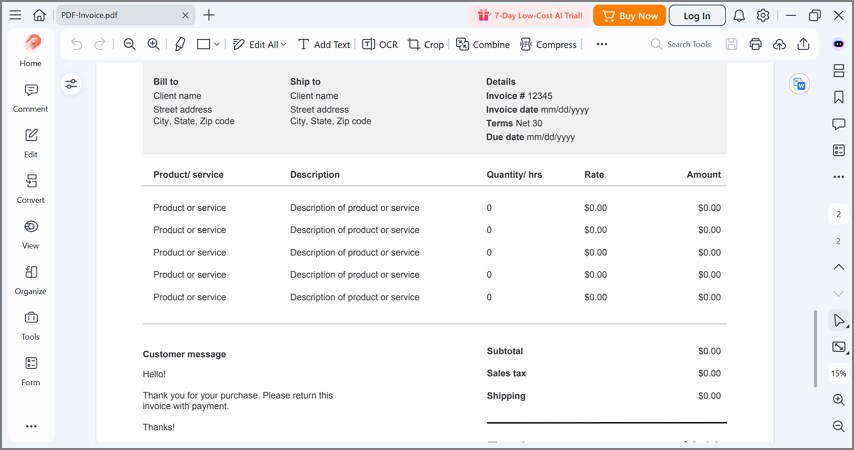Zoom in with right rail magnifier
The image size is (854, 450).
pyautogui.click(x=839, y=400)
